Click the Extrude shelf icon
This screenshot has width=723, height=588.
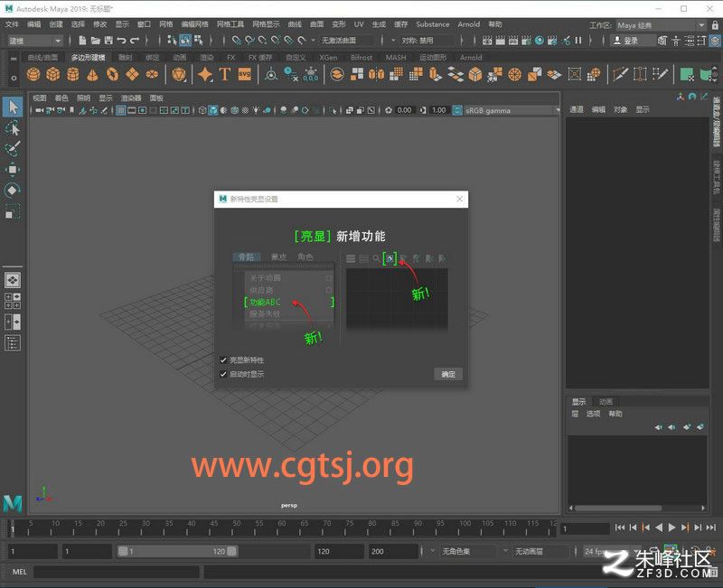click(436, 74)
